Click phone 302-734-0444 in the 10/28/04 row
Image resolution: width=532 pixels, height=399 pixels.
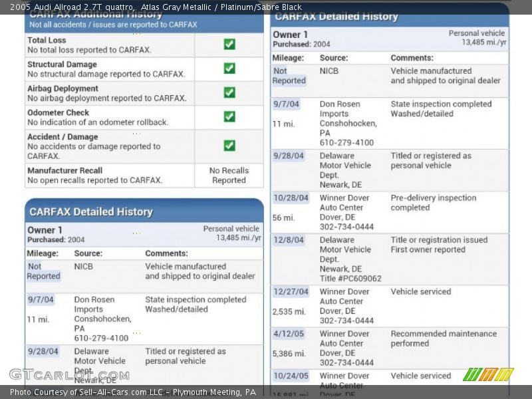pyautogui.click(x=346, y=227)
